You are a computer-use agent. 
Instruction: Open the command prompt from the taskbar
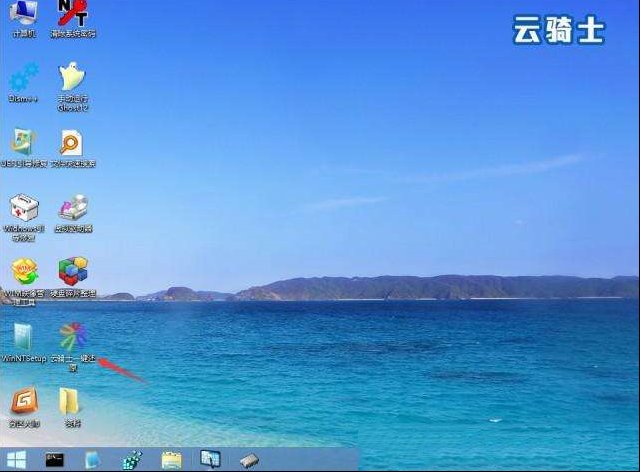click(55, 460)
